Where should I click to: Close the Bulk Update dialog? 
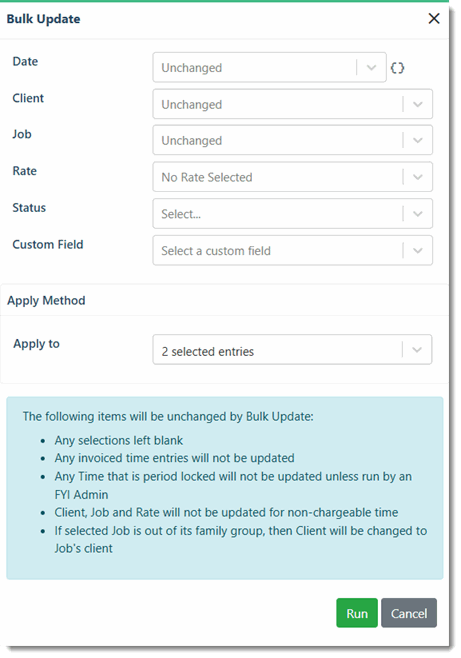click(x=434, y=18)
